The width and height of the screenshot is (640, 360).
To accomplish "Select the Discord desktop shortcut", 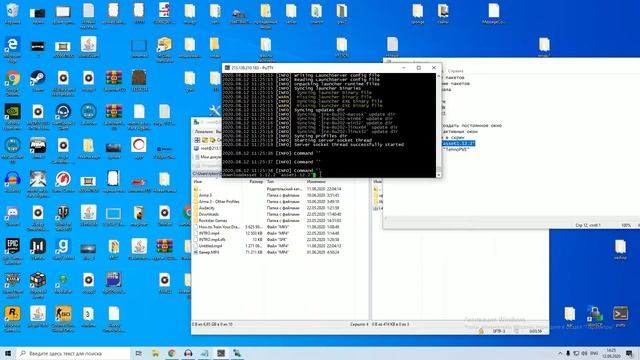I will [12, 215].
